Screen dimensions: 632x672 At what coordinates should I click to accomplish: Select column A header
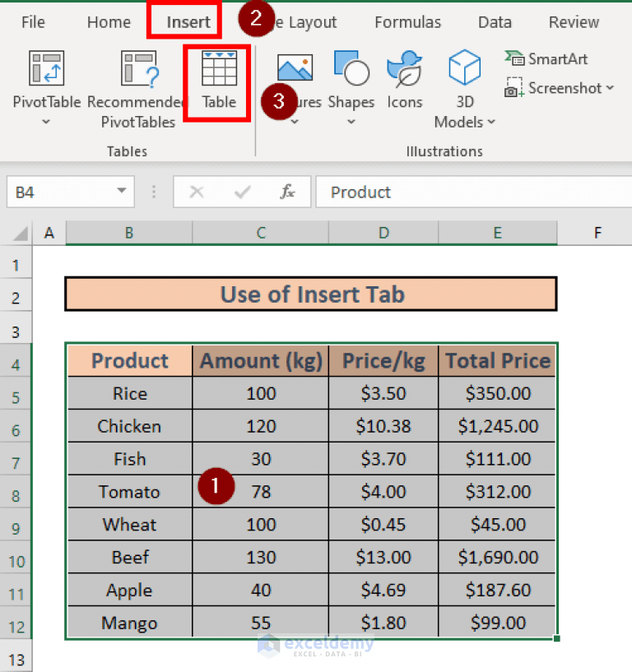pos(49,233)
